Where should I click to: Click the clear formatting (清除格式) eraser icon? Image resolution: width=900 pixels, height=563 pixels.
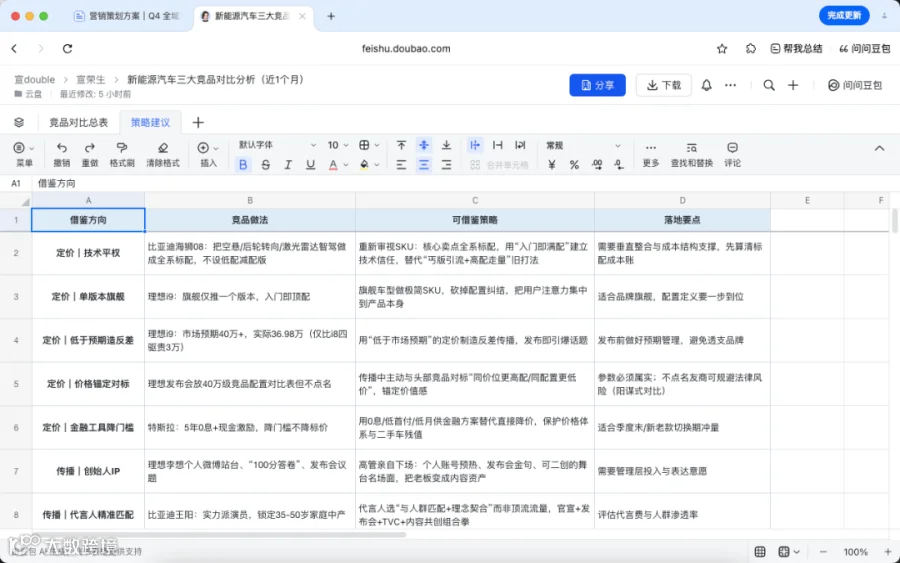pos(163,148)
